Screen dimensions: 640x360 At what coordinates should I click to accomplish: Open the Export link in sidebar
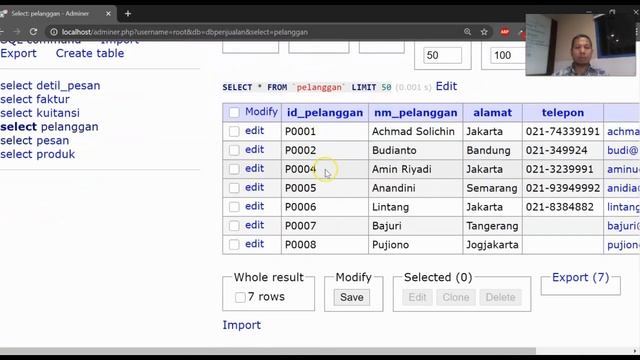(x=18, y=53)
